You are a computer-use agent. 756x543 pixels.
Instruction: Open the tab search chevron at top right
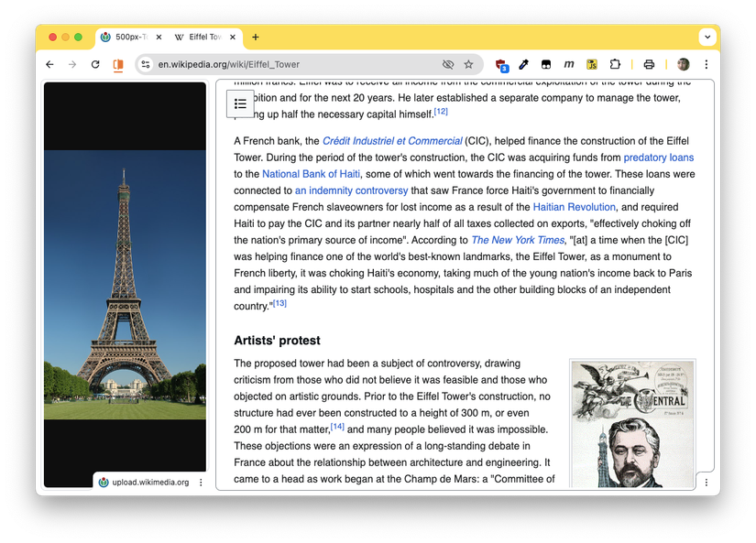tap(707, 37)
